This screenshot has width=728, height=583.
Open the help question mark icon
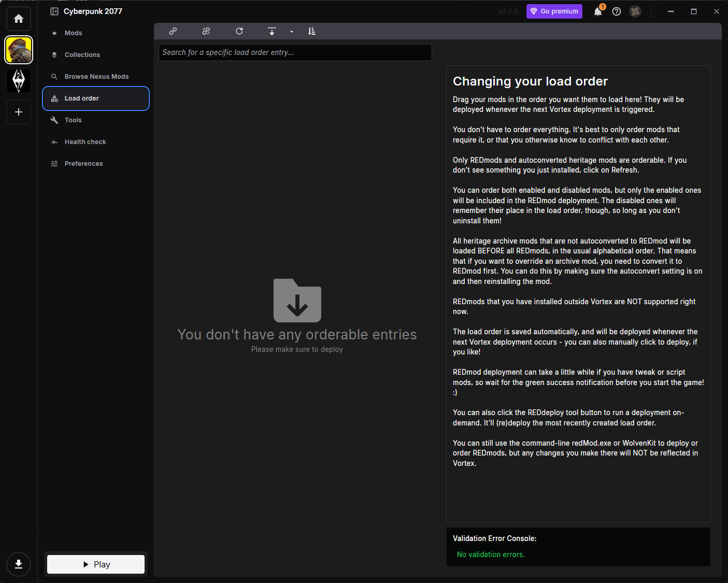(617, 11)
